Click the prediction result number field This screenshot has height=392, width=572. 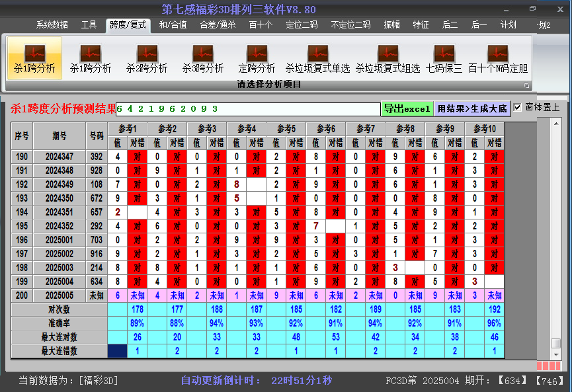[248, 108]
